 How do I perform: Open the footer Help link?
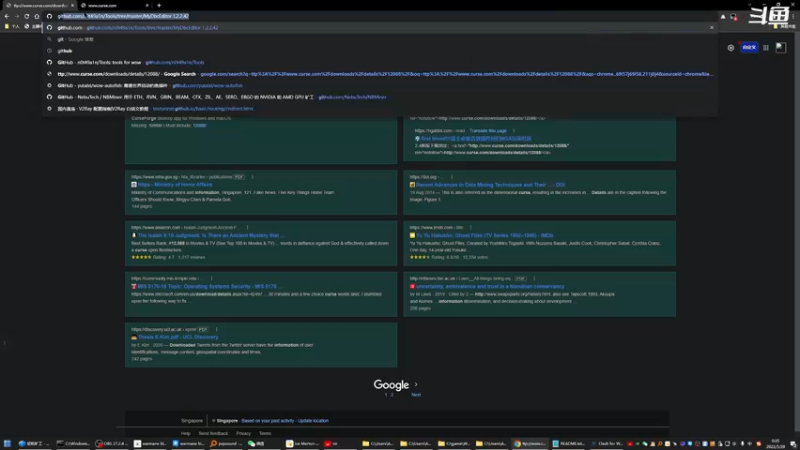(185, 434)
